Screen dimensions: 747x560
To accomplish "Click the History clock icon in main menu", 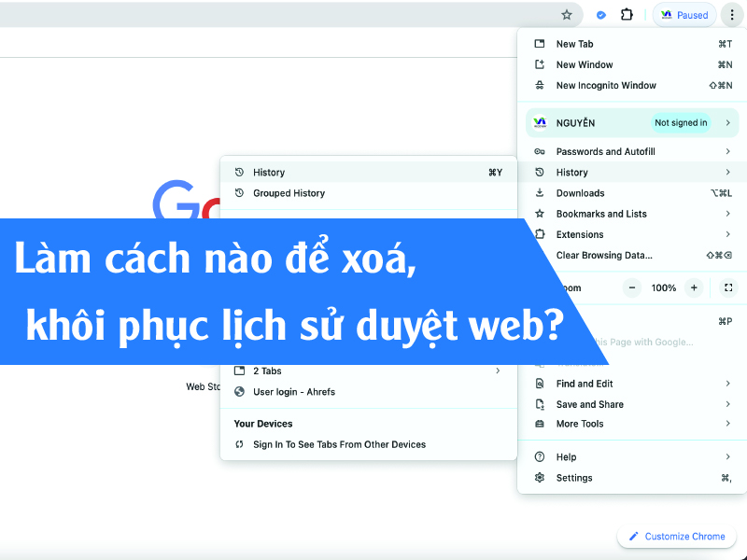I will click(540, 172).
